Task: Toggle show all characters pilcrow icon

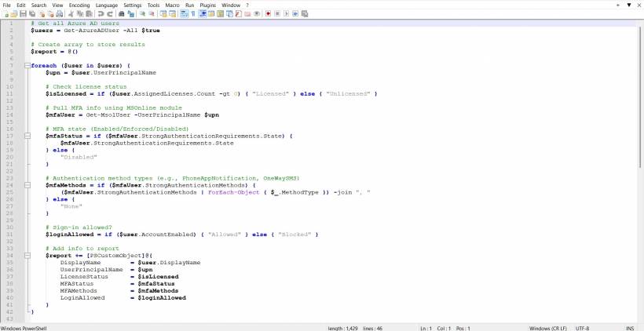Action: pyautogui.click(x=193, y=14)
